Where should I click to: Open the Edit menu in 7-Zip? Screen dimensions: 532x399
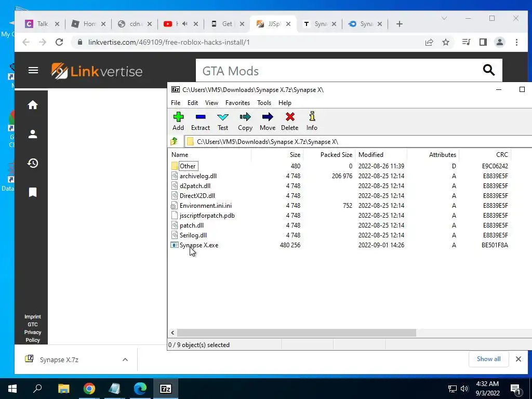coord(193,103)
